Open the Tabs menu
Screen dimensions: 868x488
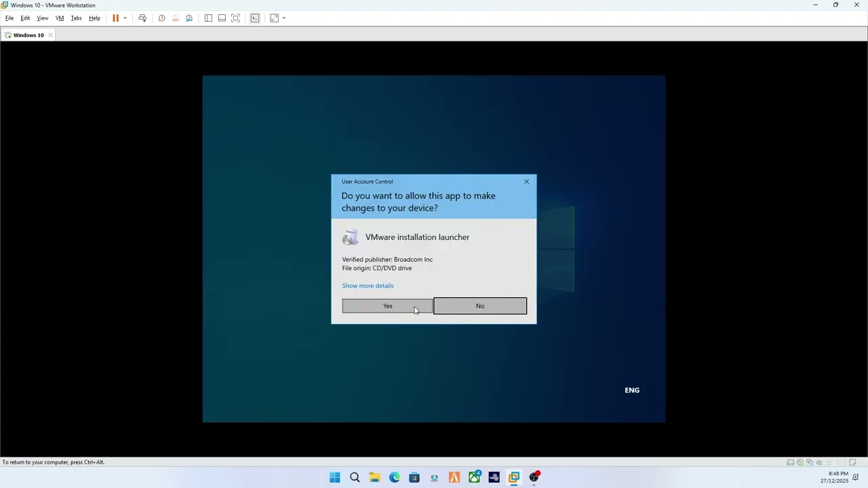click(x=76, y=18)
